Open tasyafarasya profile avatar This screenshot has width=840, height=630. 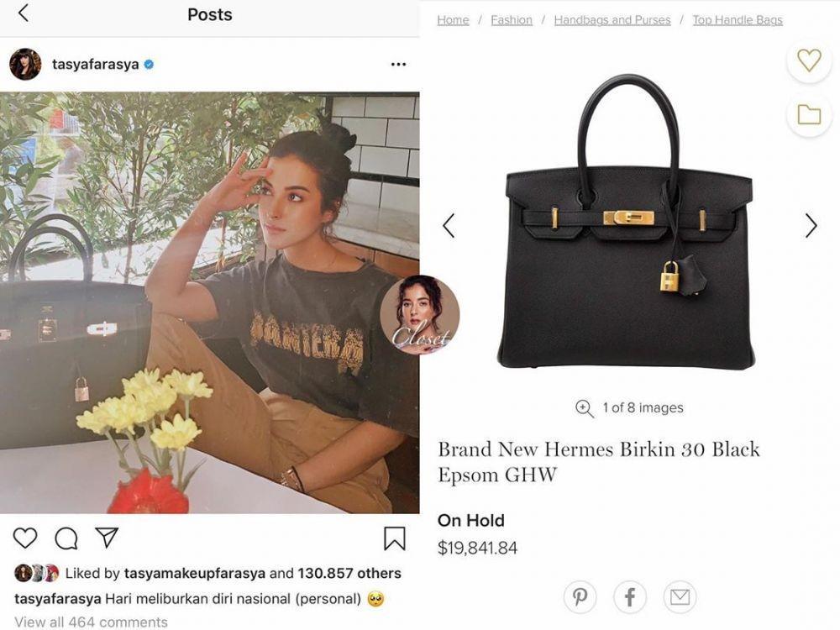[x=25, y=65]
